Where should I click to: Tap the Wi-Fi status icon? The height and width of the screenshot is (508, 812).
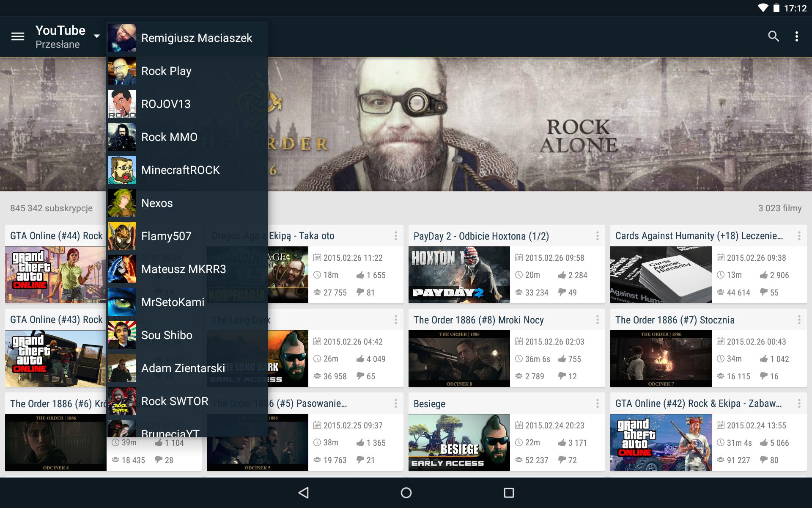click(x=763, y=8)
